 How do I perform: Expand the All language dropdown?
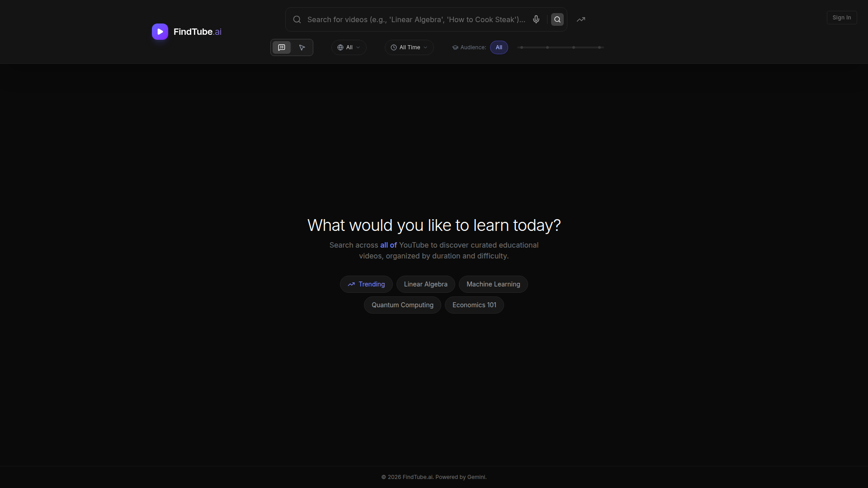click(349, 47)
